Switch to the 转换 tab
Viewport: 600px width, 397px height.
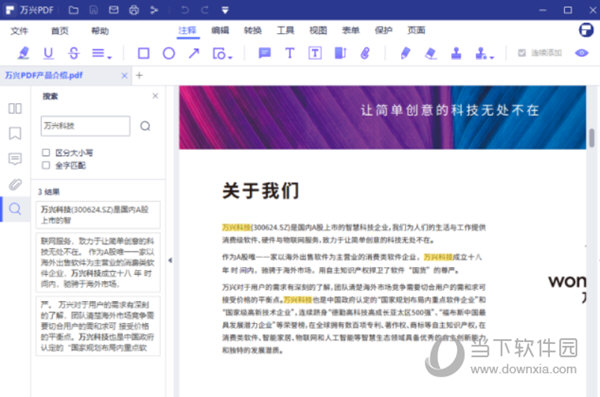point(253,30)
